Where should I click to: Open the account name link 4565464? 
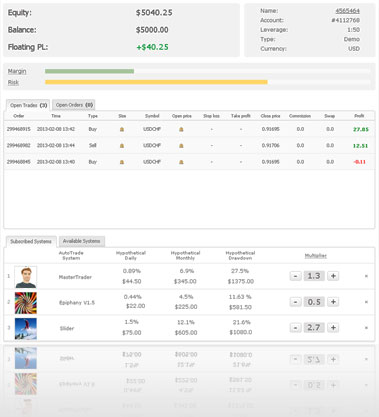click(x=347, y=11)
